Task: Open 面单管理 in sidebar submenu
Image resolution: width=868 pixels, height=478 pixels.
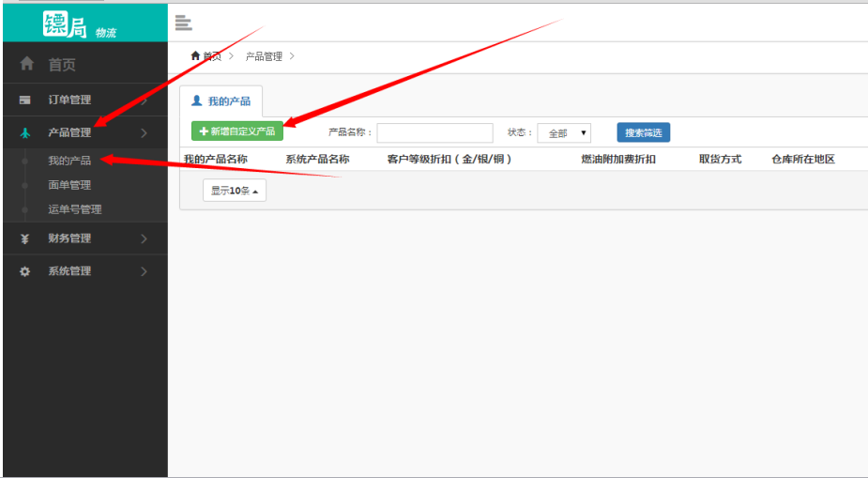Action: [69, 185]
